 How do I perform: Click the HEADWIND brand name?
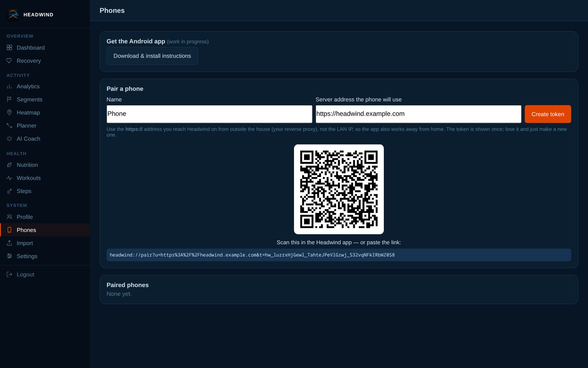(38, 15)
